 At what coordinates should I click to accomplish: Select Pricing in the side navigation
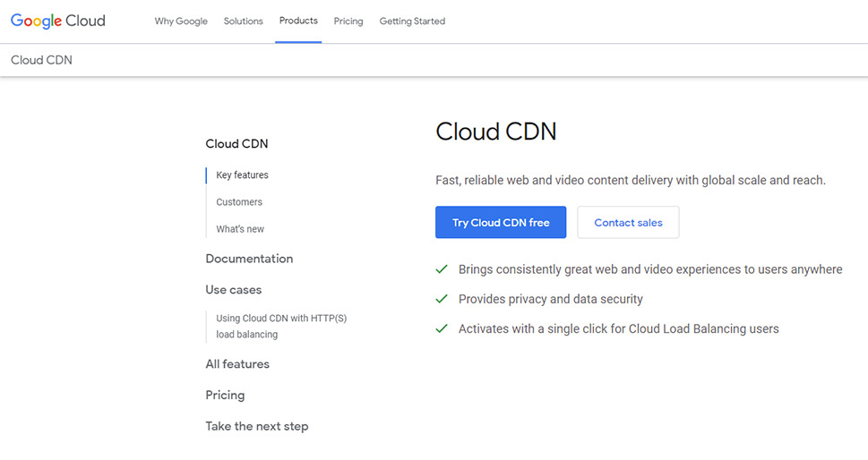pyautogui.click(x=225, y=396)
